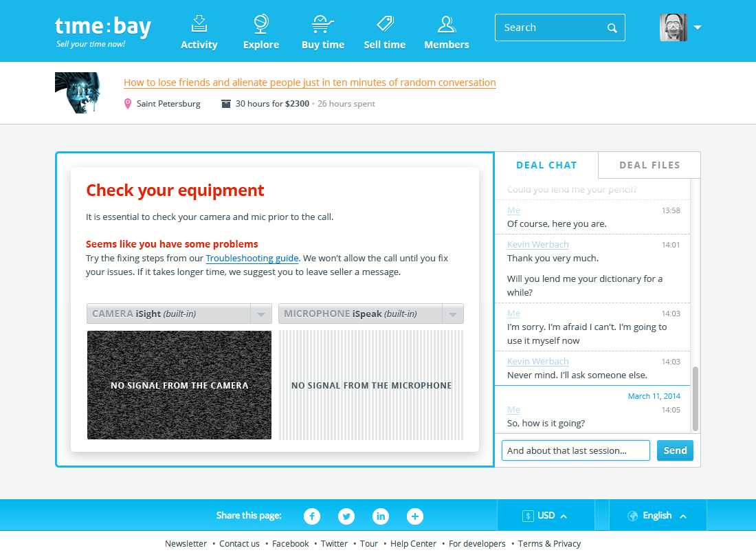Click the calendar icon beside 30 hours
The width and height of the screenshot is (756, 557).
pos(225,104)
